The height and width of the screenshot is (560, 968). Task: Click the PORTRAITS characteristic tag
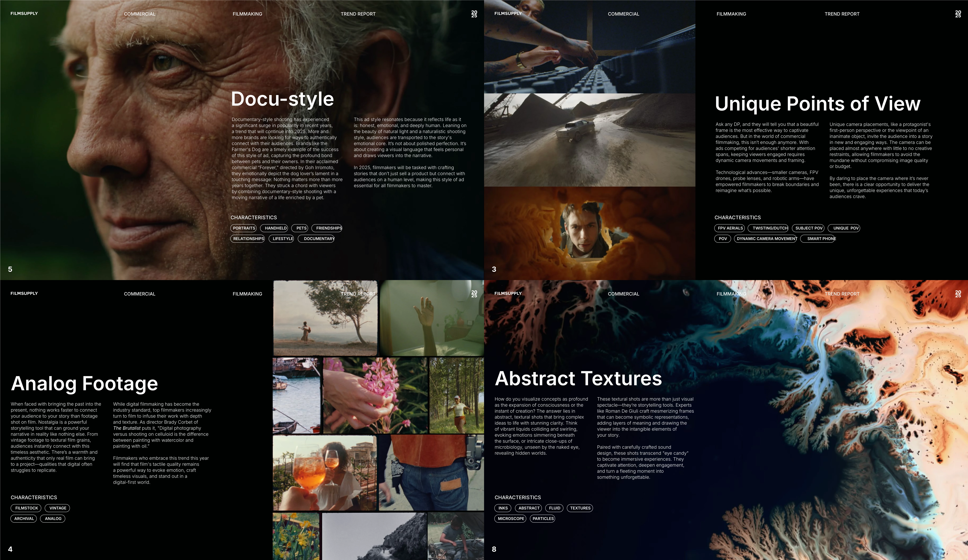tap(243, 228)
